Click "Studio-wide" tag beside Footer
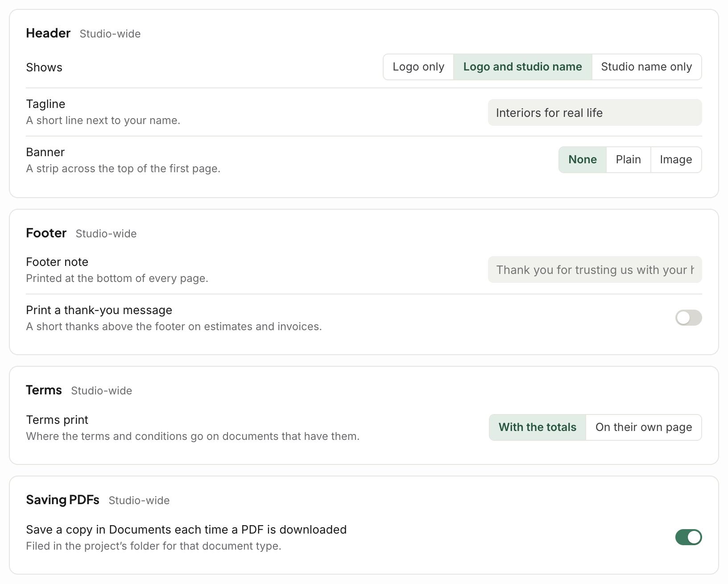The image size is (728, 584). (106, 234)
